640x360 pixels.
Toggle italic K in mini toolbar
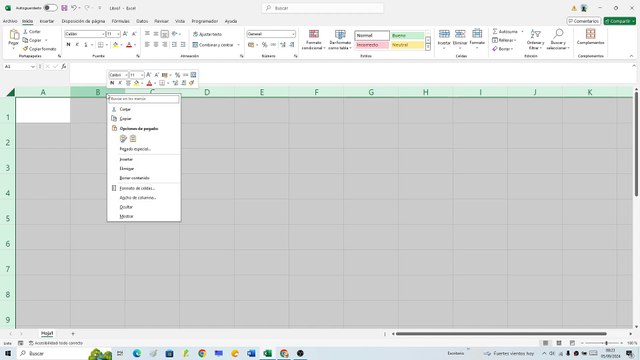pos(120,83)
